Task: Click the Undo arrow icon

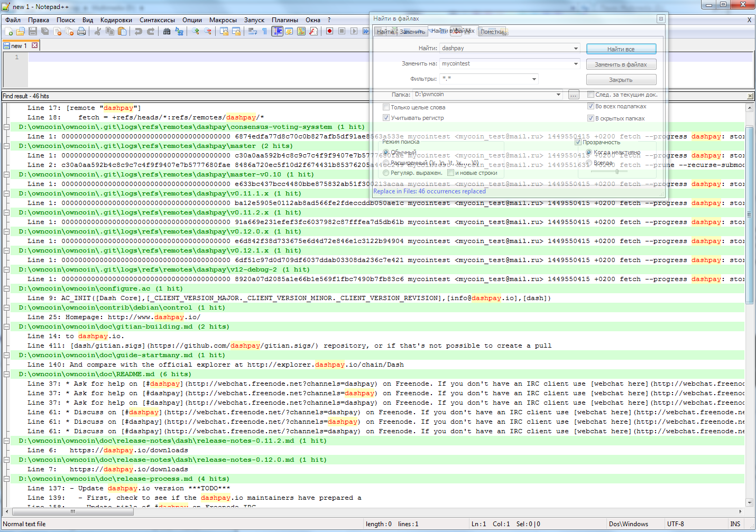Action: [139, 32]
